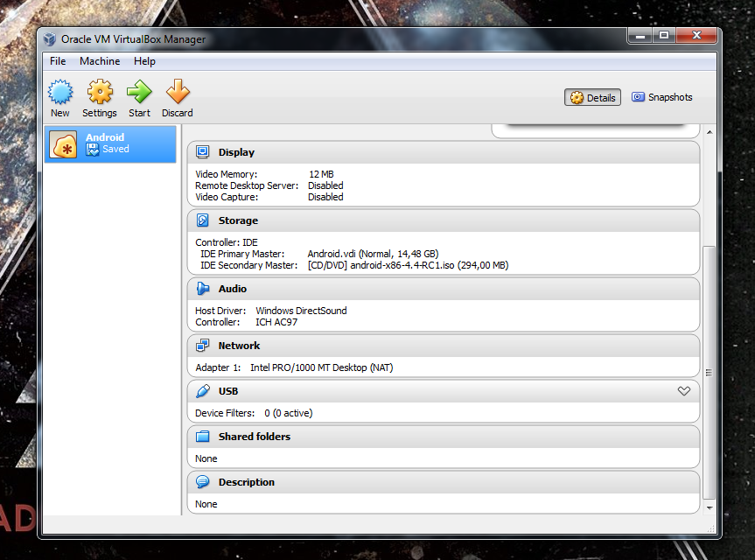Image resolution: width=755 pixels, height=560 pixels.
Task: Click the New virtual machine icon
Action: (x=60, y=92)
